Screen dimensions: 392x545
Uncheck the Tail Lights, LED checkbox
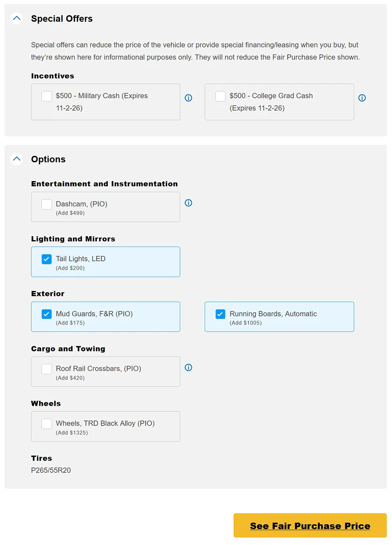point(47,259)
